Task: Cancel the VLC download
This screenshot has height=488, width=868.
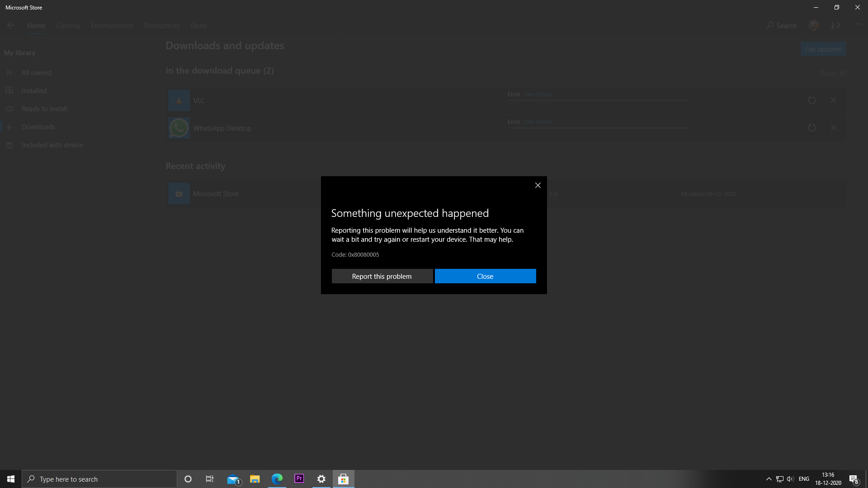Action: (834, 100)
